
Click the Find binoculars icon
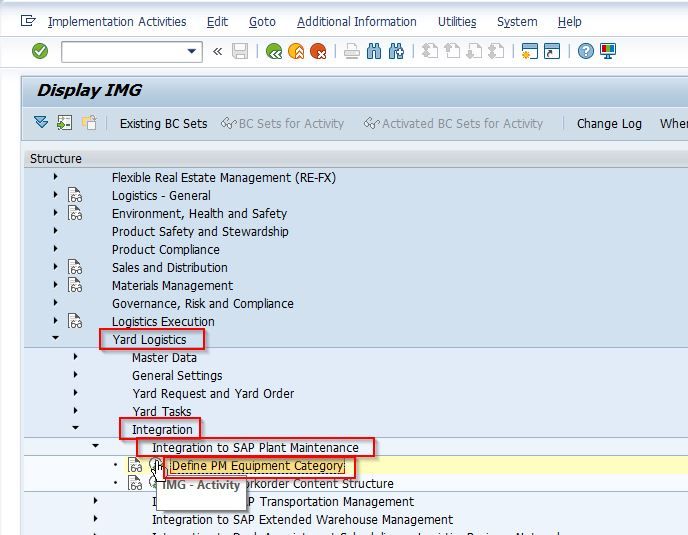pyautogui.click(x=374, y=51)
